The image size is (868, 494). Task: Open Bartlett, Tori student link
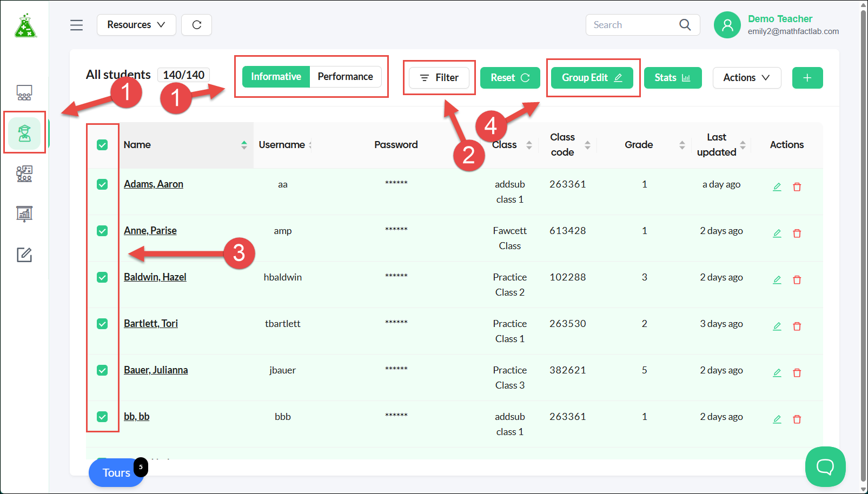(151, 324)
